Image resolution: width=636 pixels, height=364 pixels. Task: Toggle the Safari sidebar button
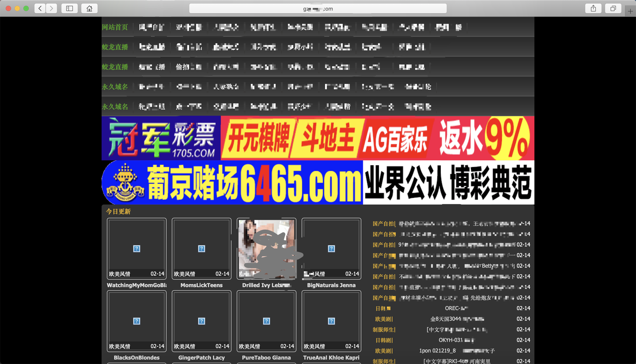pyautogui.click(x=70, y=8)
